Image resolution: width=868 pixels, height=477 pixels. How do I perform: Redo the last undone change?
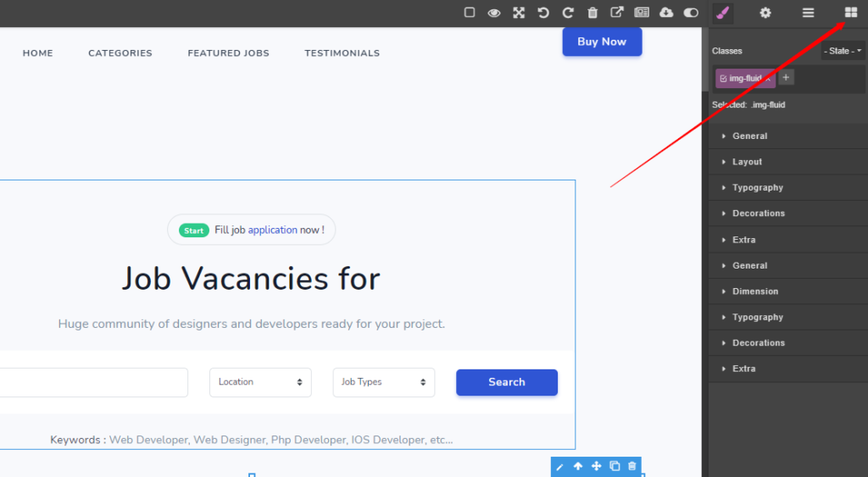(568, 13)
